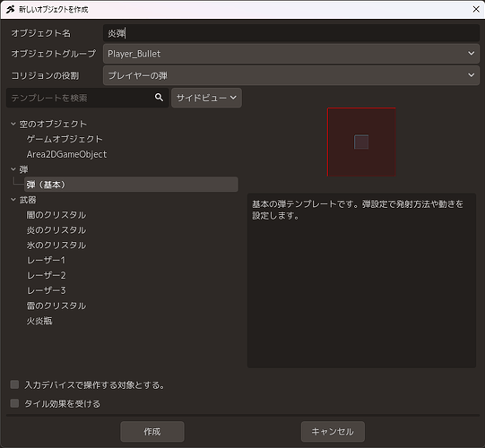Toggle タイル効果を受ける checkbox
The width and height of the screenshot is (485, 448).
(x=14, y=403)
